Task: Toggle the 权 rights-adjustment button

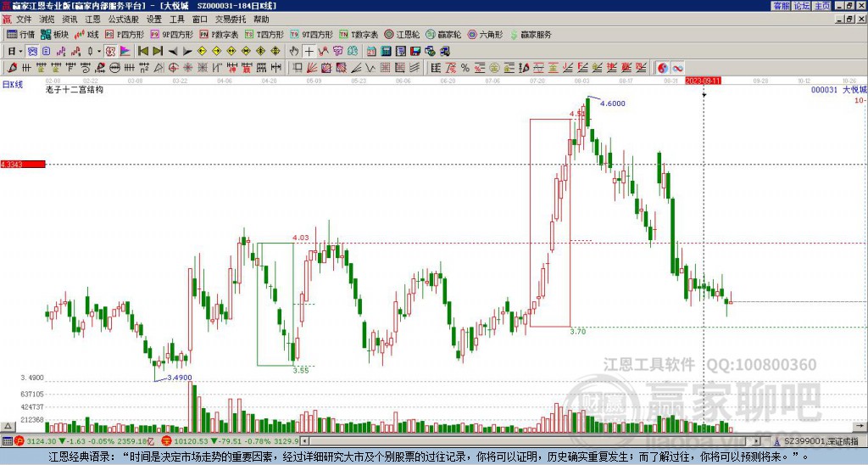Action: tap(110, 52)
